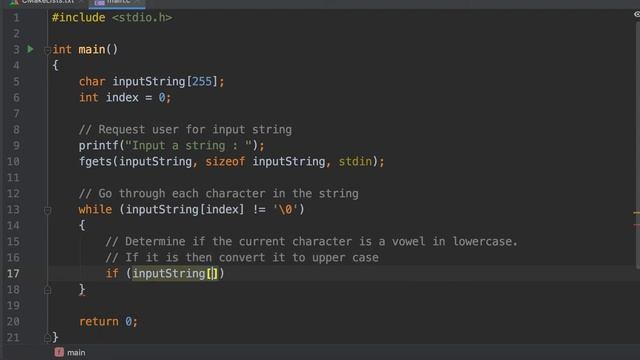Click the string literal "Input a string : "
Screen dimensions: 640x360
189,146
